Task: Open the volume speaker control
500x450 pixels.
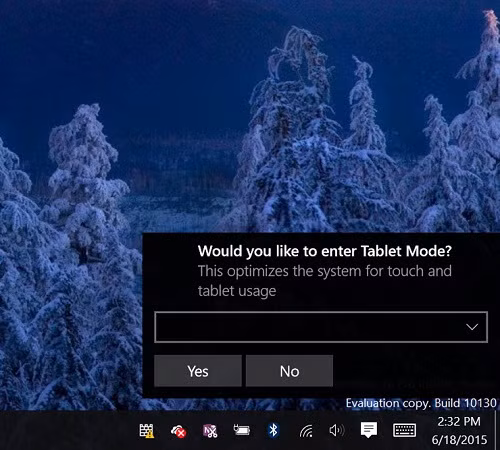Action: (337, 430)
